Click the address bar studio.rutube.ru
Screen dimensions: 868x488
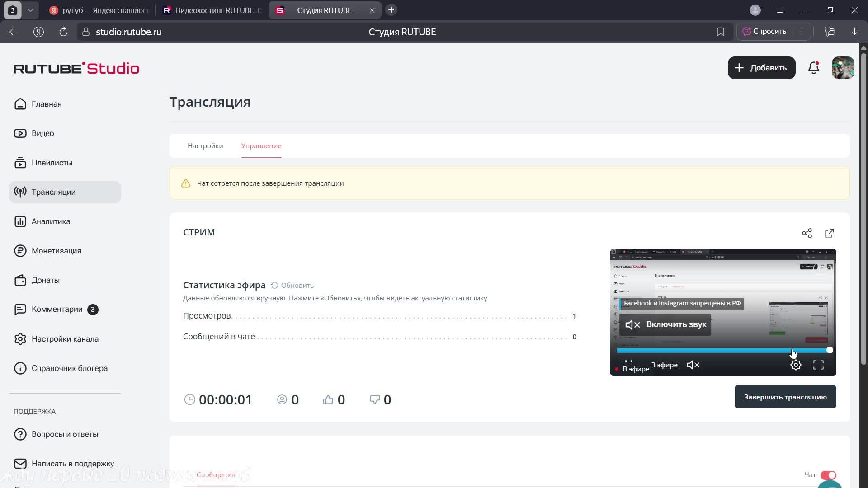point(128,32)
